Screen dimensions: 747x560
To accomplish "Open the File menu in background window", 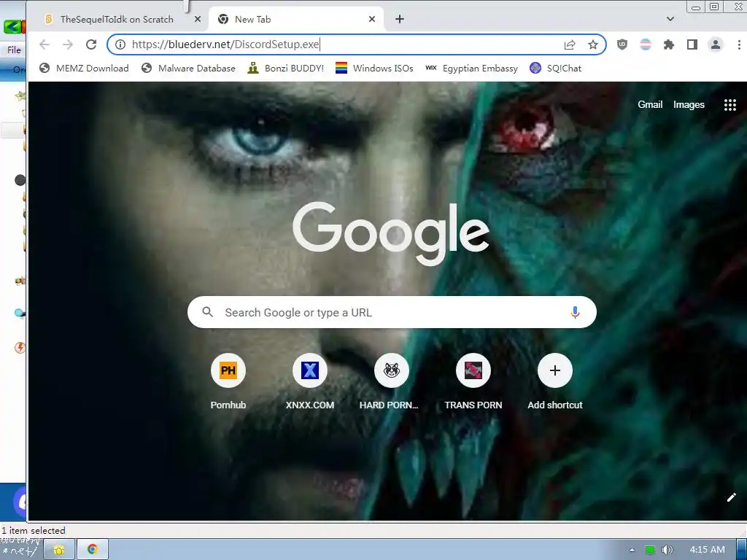I will (x=14, y=50).
